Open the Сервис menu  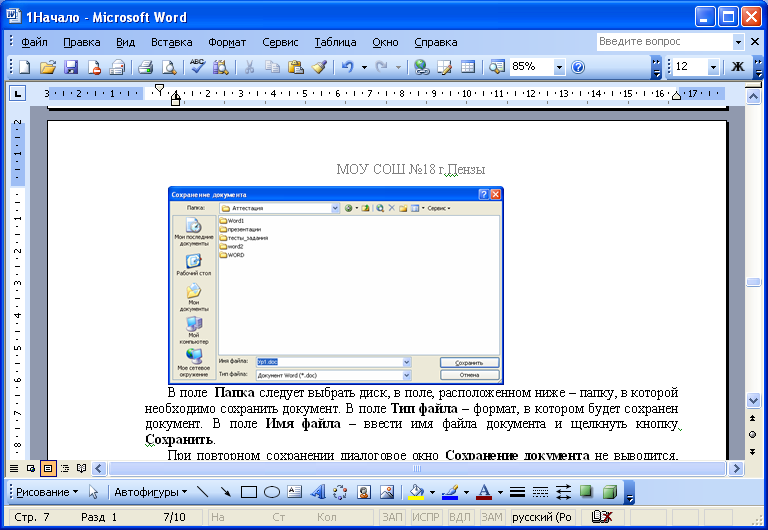pos(280,42)
